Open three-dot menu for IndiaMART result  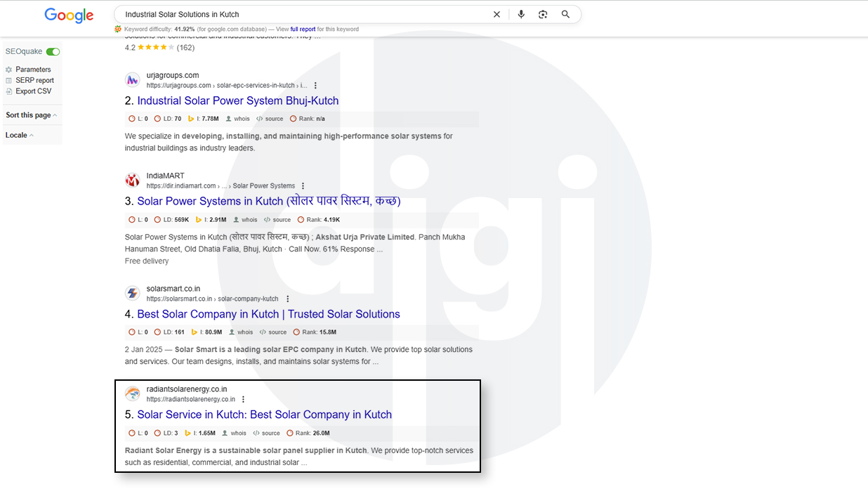coord(303,186)
